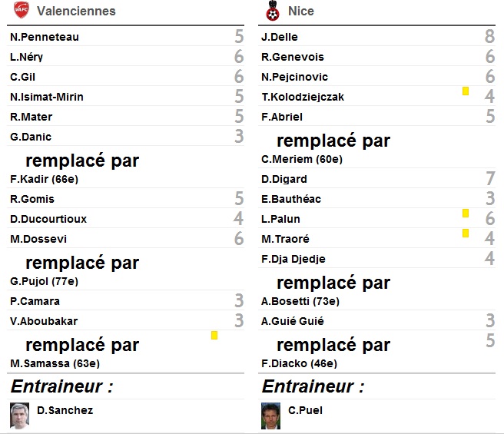Click substitute F.Kadir (66e)
The width and height of the screenshot is (504, 434).
pyautogui.click(x=44, y=179)
